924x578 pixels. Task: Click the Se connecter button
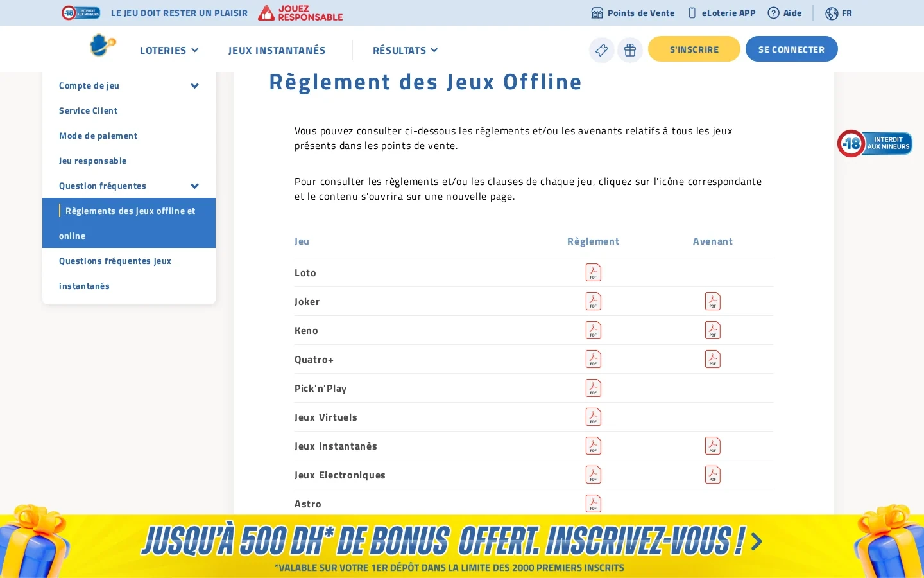[792, 49]
